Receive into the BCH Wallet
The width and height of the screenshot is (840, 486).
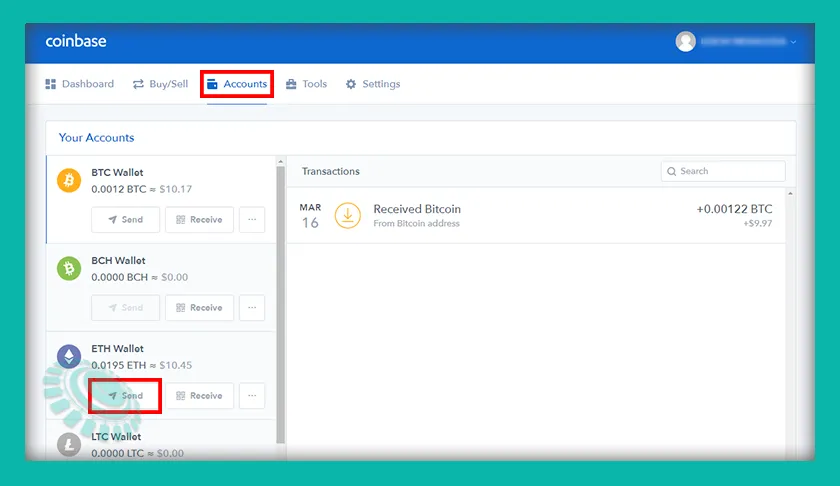199,308
